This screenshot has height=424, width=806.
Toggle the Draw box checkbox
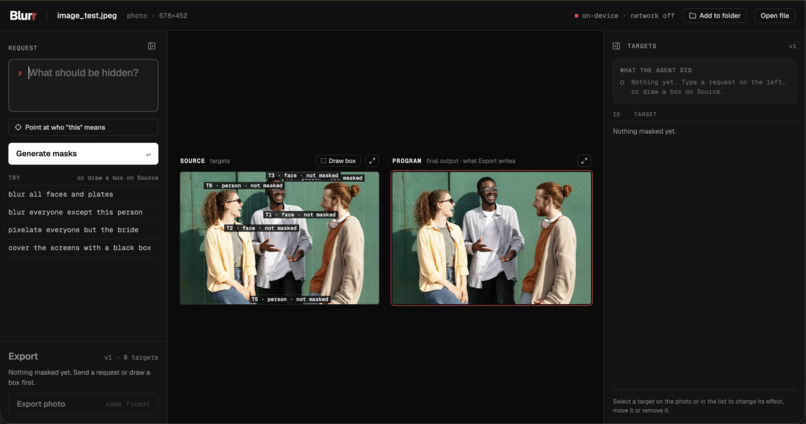[x=323, y=161]
